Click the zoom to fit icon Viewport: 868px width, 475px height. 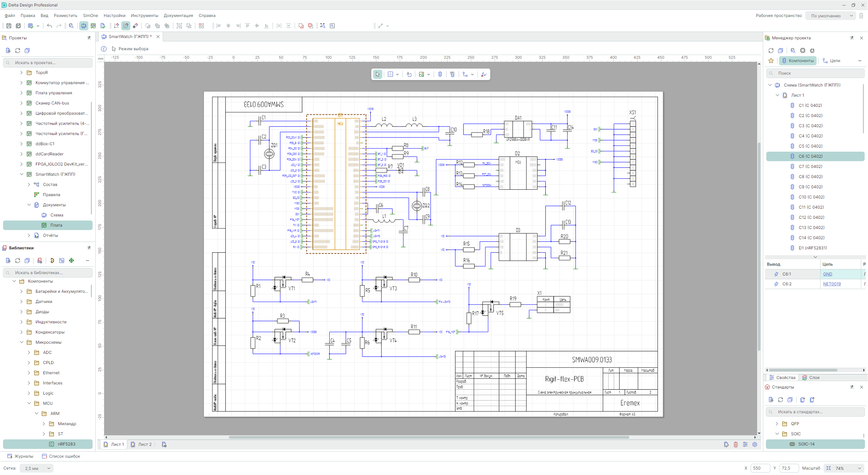(x=323, y=26)
